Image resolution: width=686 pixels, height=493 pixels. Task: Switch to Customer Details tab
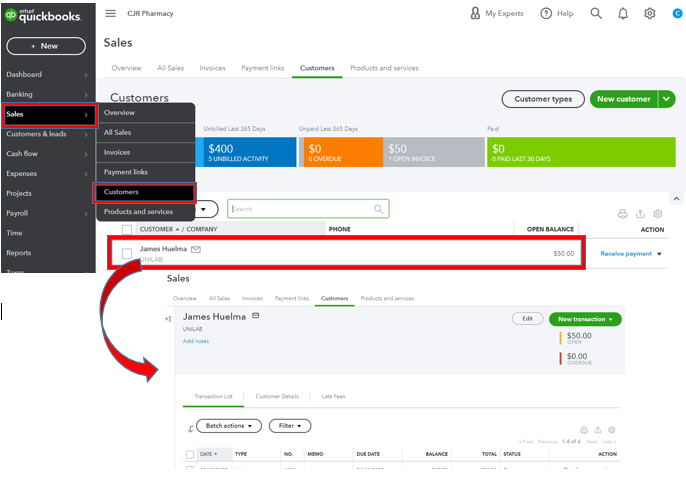pyautogui.click(x=277, y=396)
